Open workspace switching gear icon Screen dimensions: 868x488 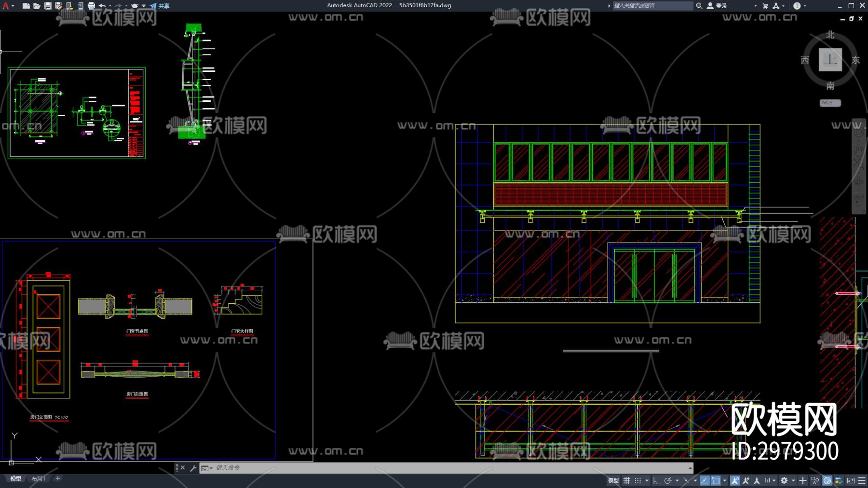[x=784, y=480]
